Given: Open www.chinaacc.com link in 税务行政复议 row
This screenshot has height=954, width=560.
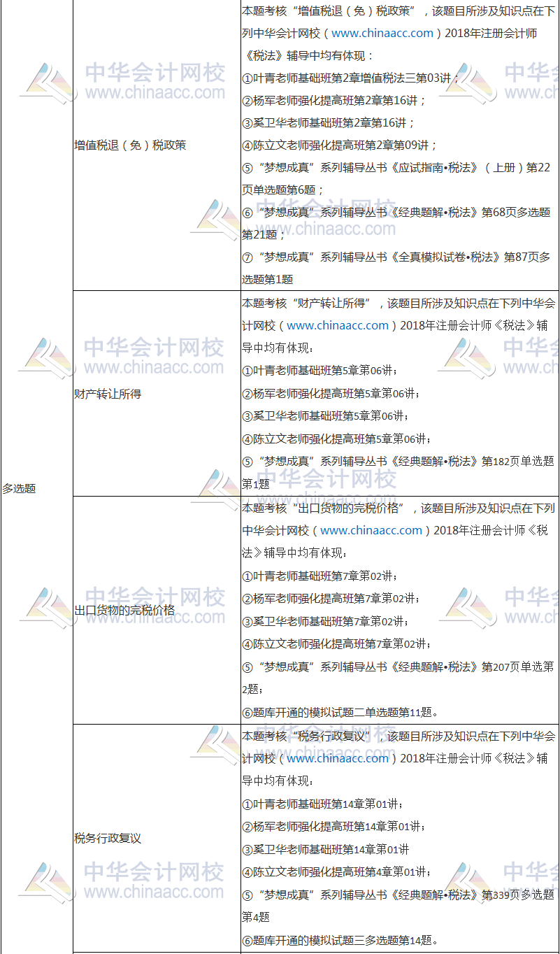Looking at the screenshot, I should 338,758.
